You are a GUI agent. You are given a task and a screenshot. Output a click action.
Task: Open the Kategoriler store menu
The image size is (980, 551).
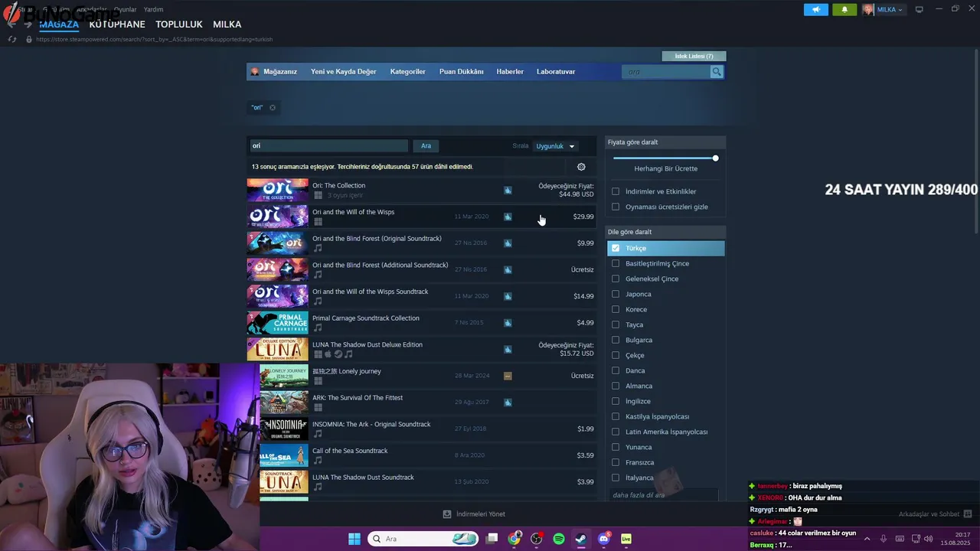point(408,72)
